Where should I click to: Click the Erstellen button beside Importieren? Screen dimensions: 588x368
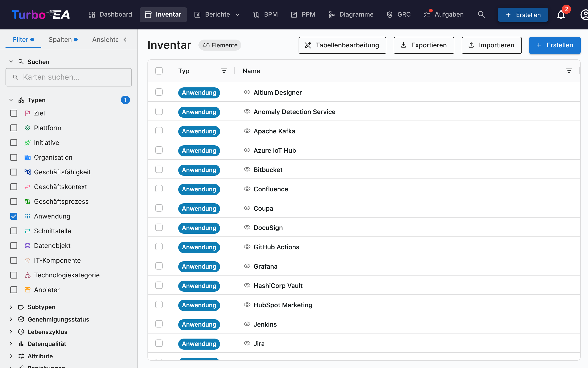[555, 45]
